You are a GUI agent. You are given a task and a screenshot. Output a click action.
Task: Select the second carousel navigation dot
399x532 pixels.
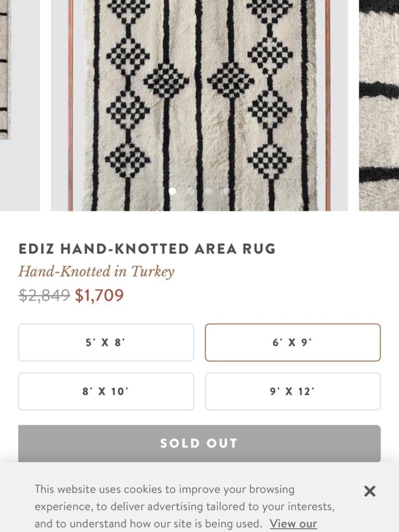pyautogui.click(x=191, y=191)
